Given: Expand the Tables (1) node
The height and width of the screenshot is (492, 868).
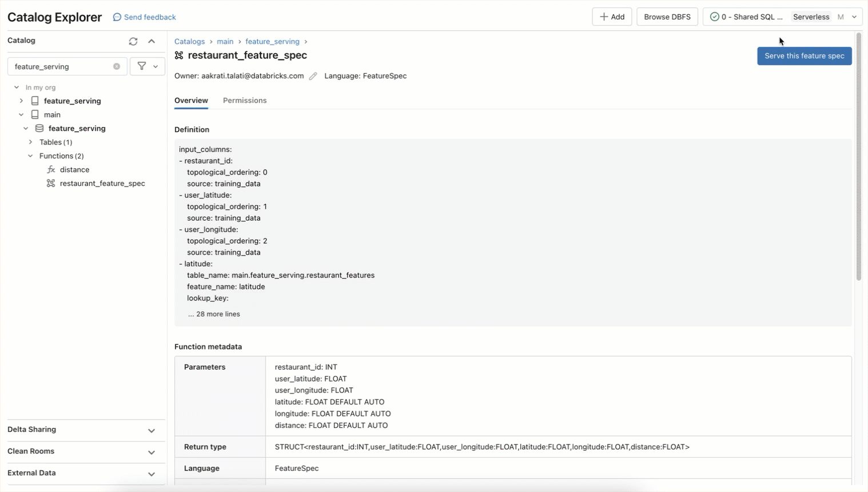Looking at the screenshot, I should point(31,142).
